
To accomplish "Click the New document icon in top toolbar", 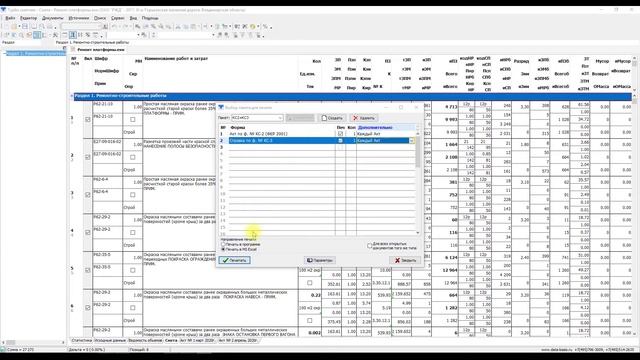I will coord(6,27).
